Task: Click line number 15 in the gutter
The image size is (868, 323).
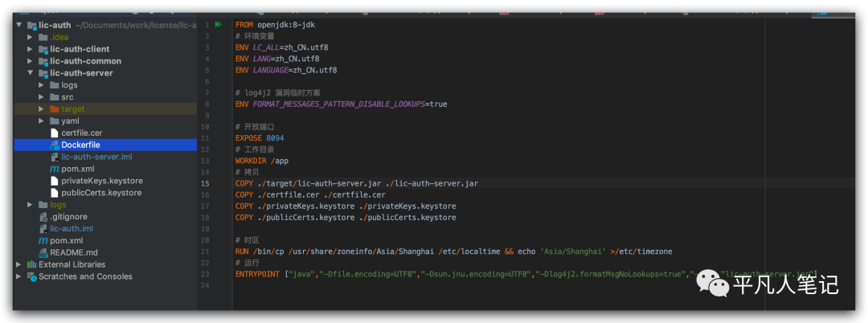Action: [x=206, y=183]
